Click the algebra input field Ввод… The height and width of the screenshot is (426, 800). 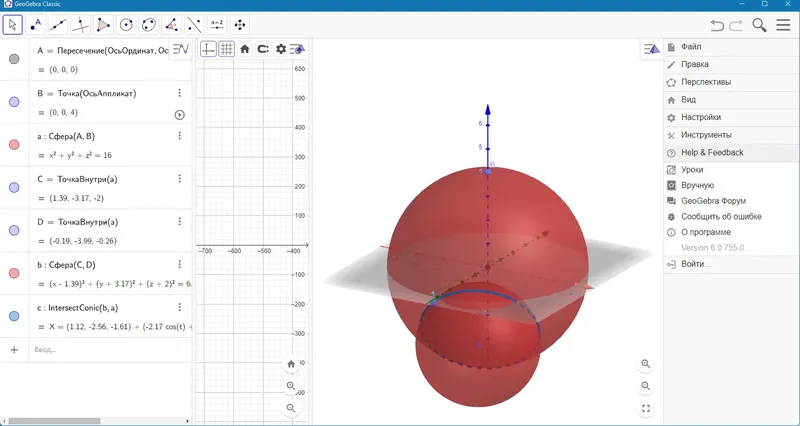pyautogui.click(x=110, y=349)
